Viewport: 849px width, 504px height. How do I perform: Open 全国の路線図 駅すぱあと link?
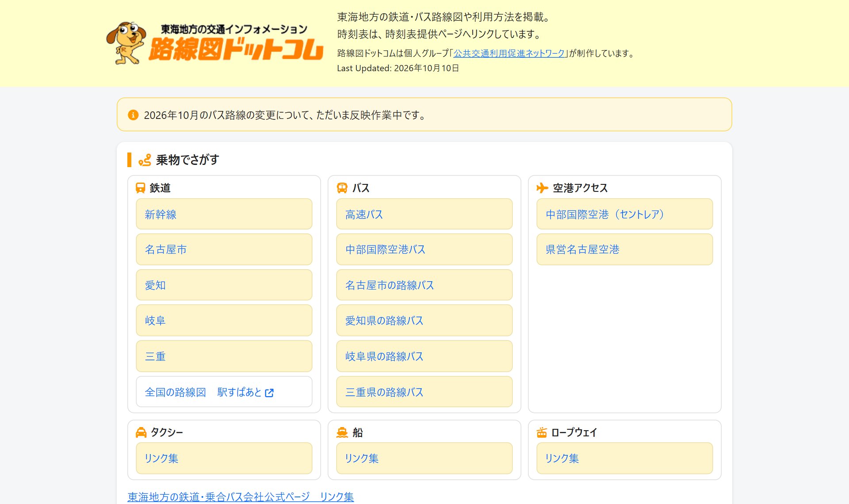(224, 392)
